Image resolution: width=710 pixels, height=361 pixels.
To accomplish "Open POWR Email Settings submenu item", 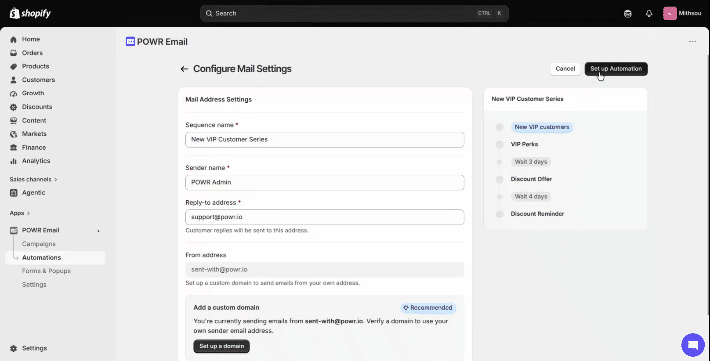I will click(34, 284).
